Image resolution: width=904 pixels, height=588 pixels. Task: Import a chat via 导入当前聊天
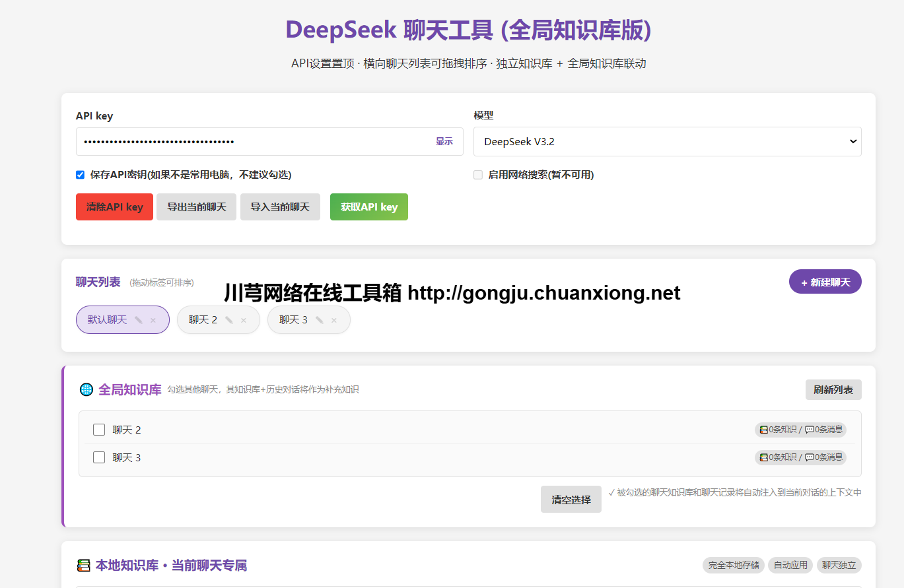[280, 207]
